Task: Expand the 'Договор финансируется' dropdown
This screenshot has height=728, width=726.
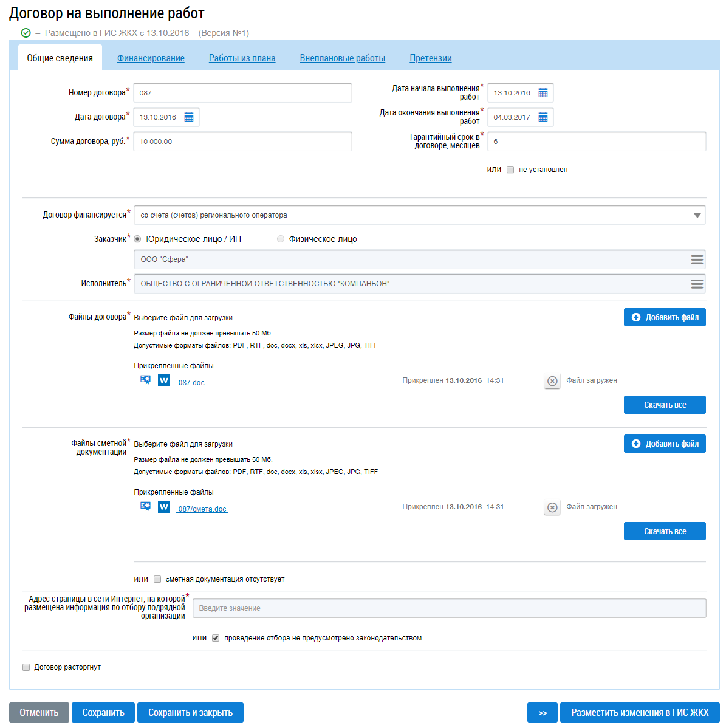Action: 697,215
